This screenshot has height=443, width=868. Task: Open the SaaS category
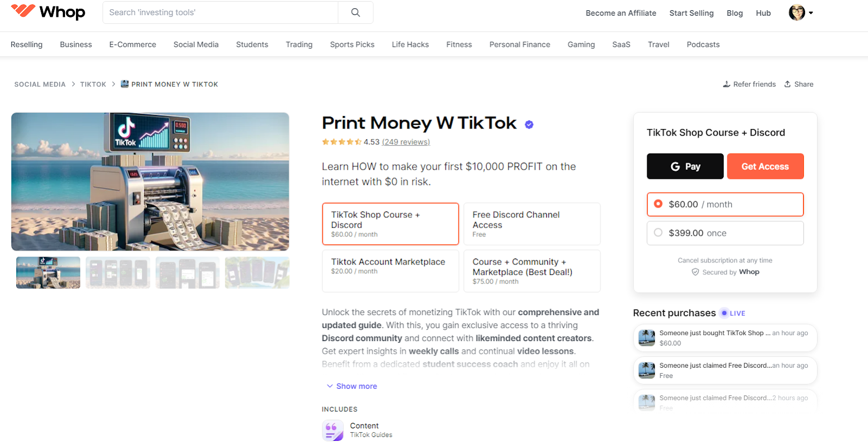tap(621, 44)
